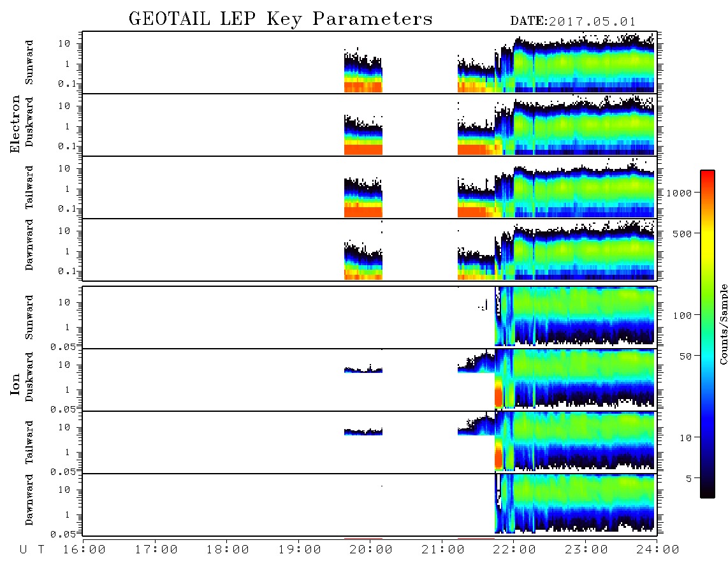Select the Electron Sunward panel label
Screen dimensions: 728x561
point(29,62)
